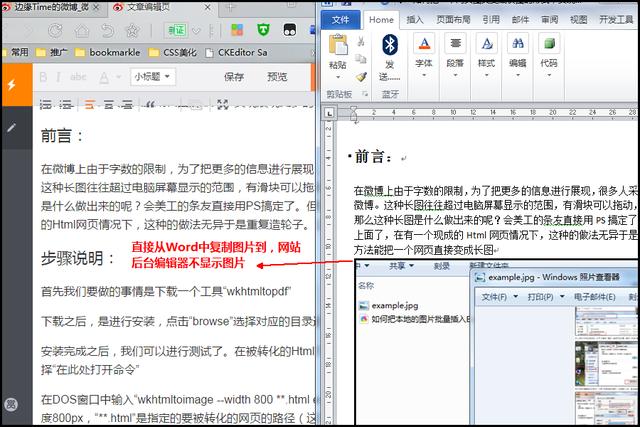Open the CSS美化 bookmarks folder
The width and height of the screenshot is (640, 427).
(x=173, y=52)
